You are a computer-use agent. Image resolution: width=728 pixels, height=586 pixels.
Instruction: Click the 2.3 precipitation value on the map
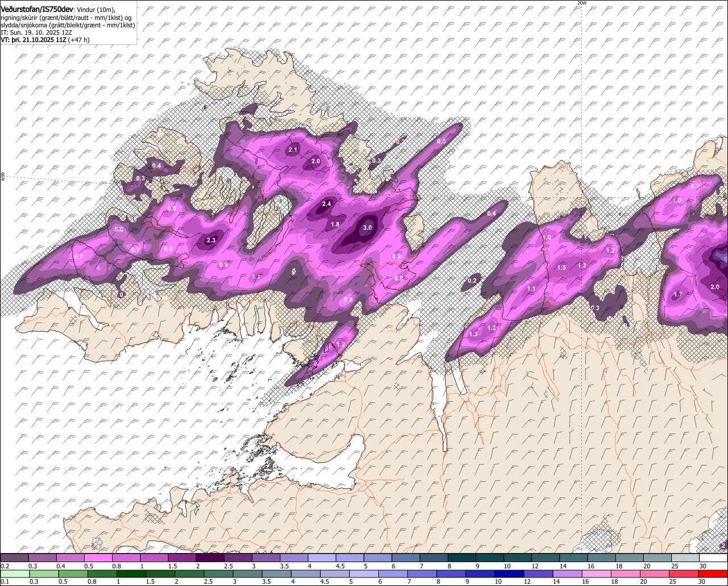click(211, 240)
